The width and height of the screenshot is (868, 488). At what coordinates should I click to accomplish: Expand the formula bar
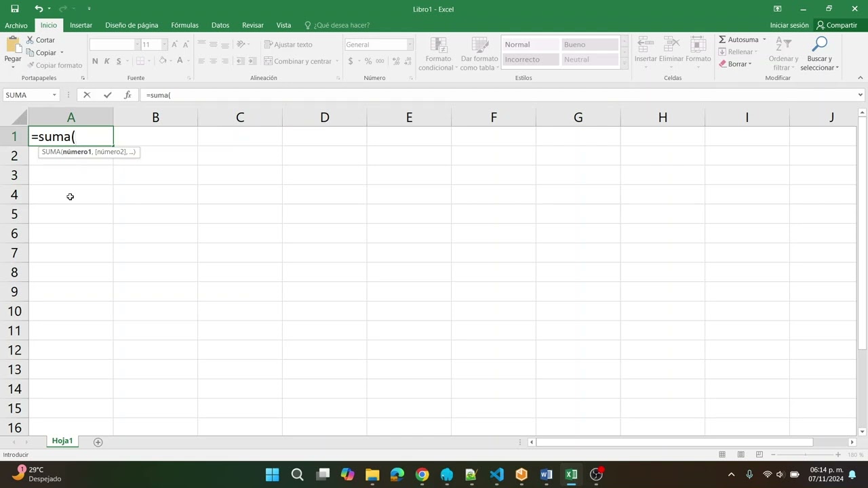[x=861, y=95]
